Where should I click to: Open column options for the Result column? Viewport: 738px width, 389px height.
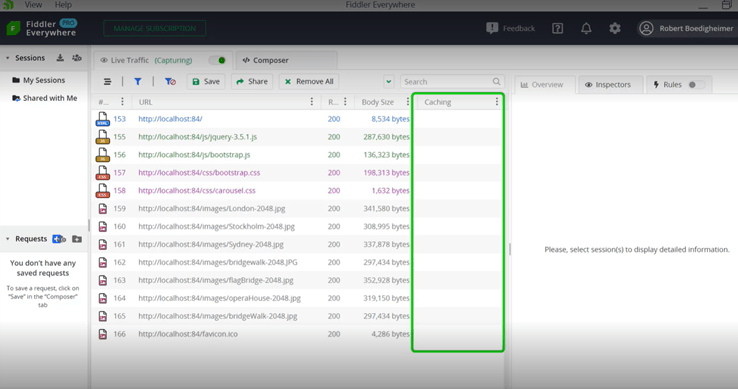tap(345, 102)
